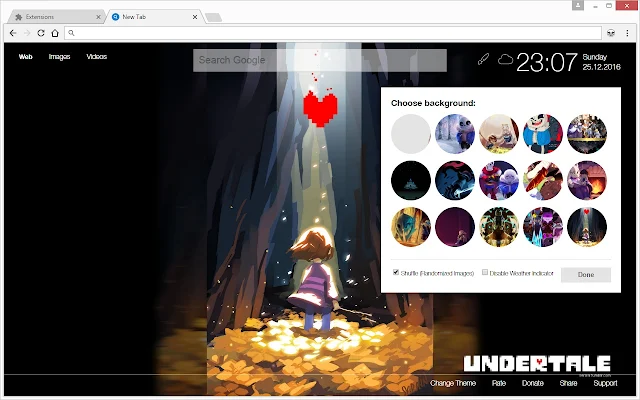Click the Search Google input field
The width and height of the screenshot is (640, 400).
pyautogui.click(x=320, y=60)
